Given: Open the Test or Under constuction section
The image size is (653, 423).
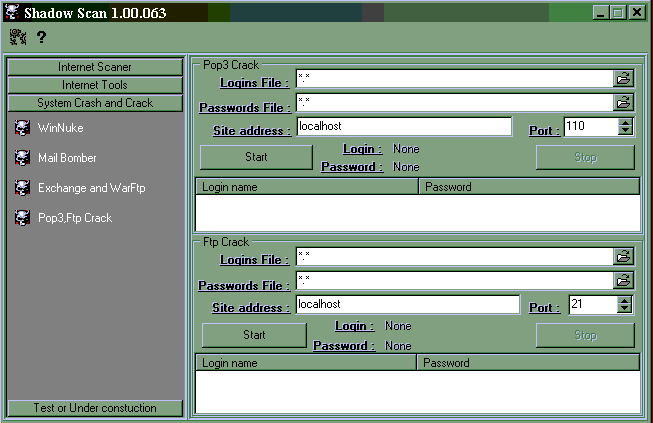Looking at the screenshot, I should point(95,408).
